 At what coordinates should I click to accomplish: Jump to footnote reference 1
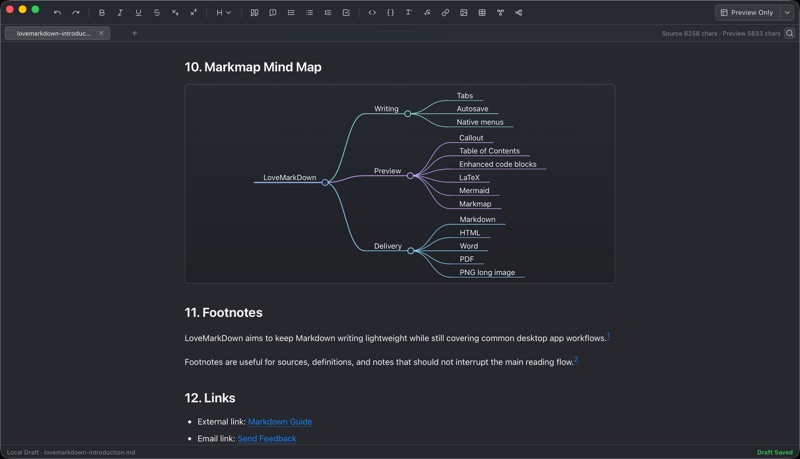[x=608, y=336]
